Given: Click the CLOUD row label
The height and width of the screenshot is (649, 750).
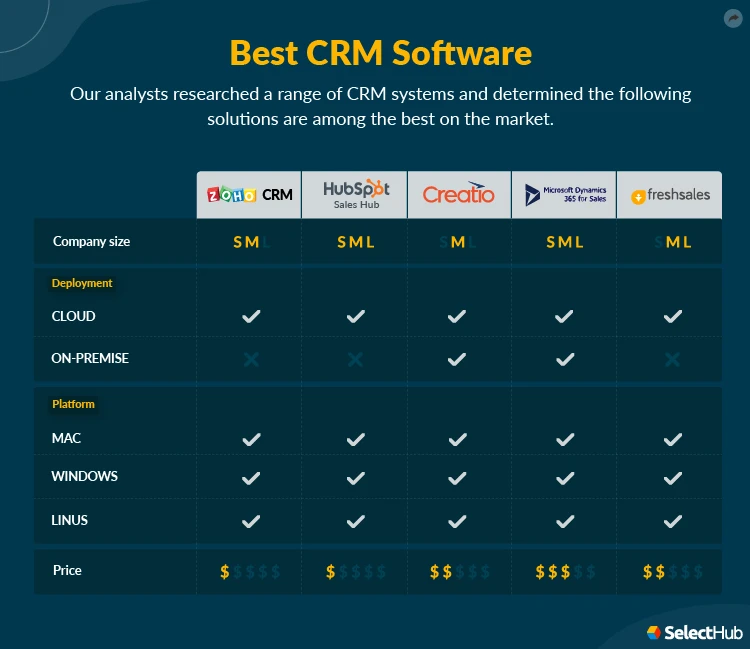Looking at the screenshot, I should (73, 316).
